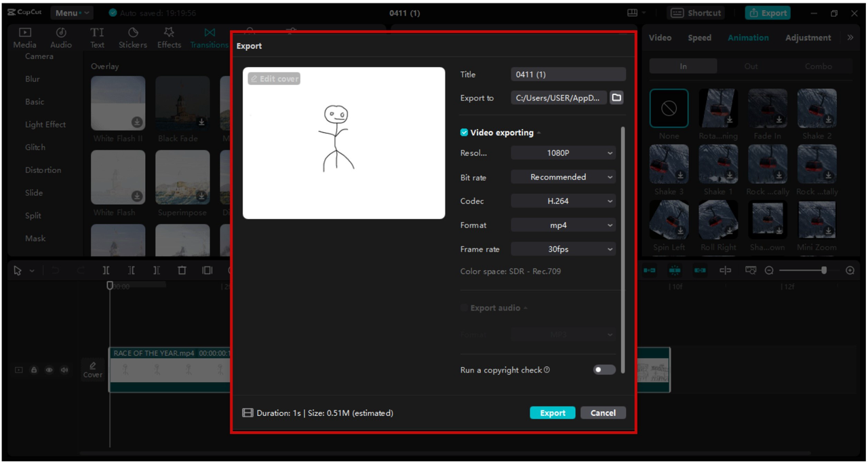Download the White Flash II transition
868x462 pixels.
click(x=137, y=122)
